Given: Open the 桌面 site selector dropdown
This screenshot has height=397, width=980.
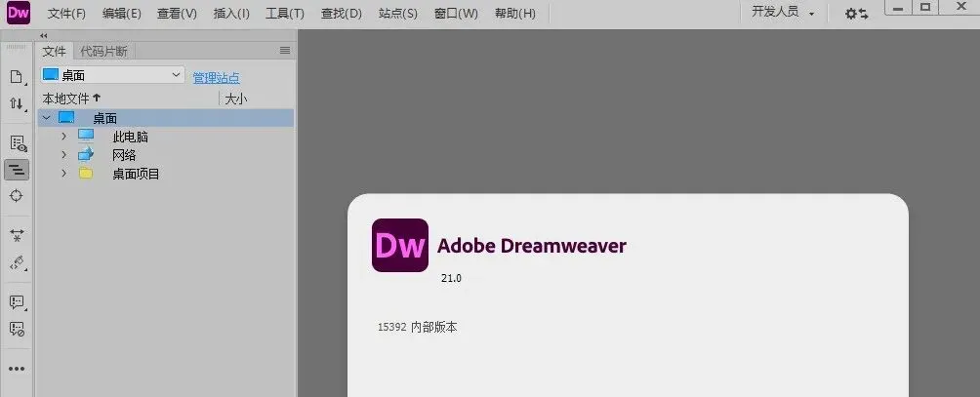Looking at the screenshot, I should point(112,75).
